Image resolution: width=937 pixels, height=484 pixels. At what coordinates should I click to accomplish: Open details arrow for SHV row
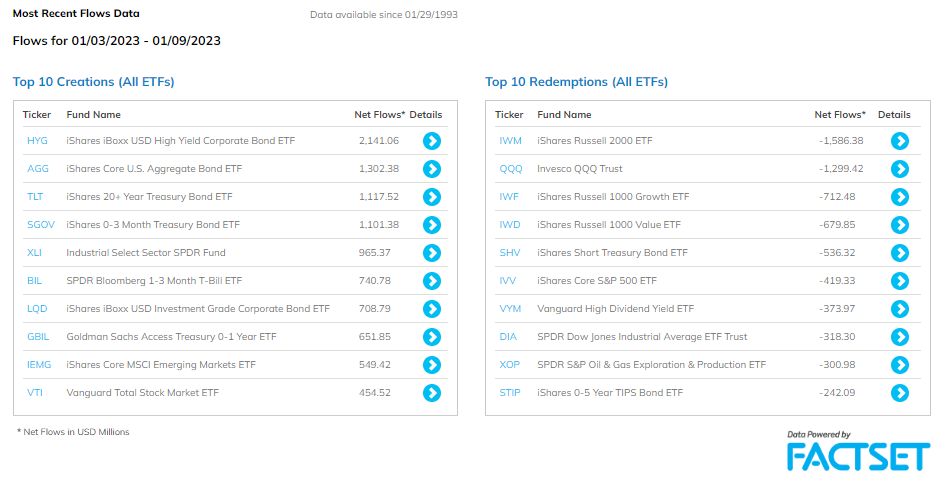tap(900, 253)
